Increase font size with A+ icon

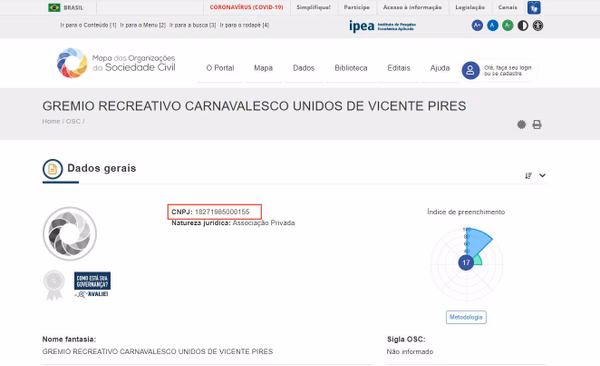click(x=477, y=26)
